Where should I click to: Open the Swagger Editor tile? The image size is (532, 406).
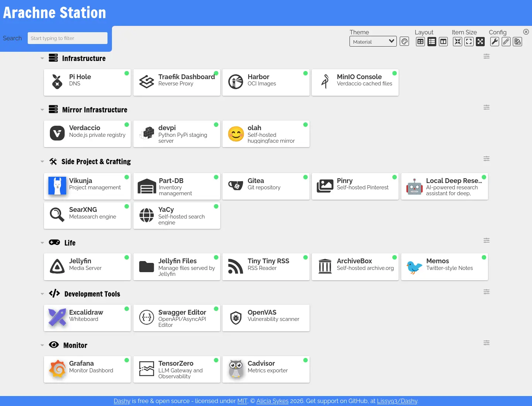pyautogui.click(x=177, y=318)
